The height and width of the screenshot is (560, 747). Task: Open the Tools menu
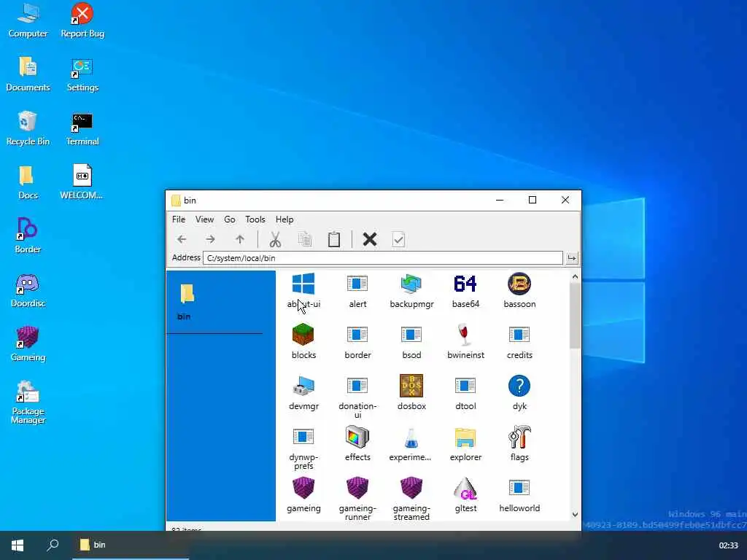click(255, 219)
